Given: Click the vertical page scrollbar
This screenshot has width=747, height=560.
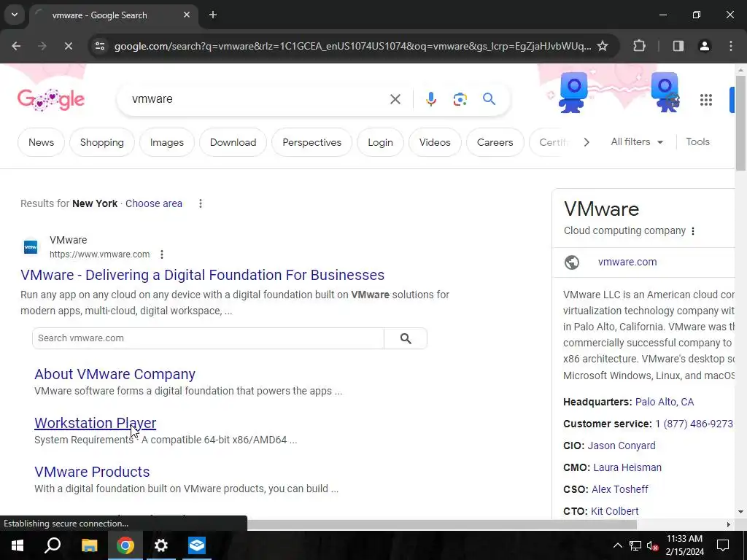Looking at the screenshot, I should pos(740,124).
